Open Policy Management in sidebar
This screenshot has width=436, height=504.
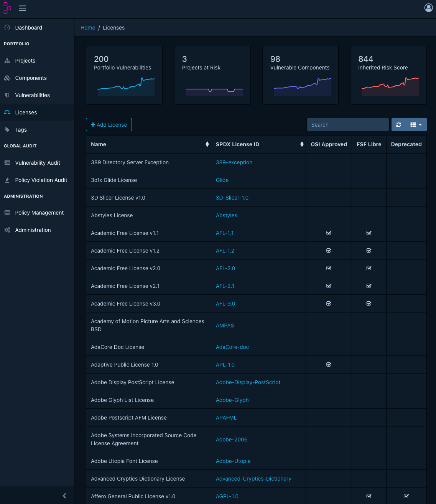pos(37,213)
